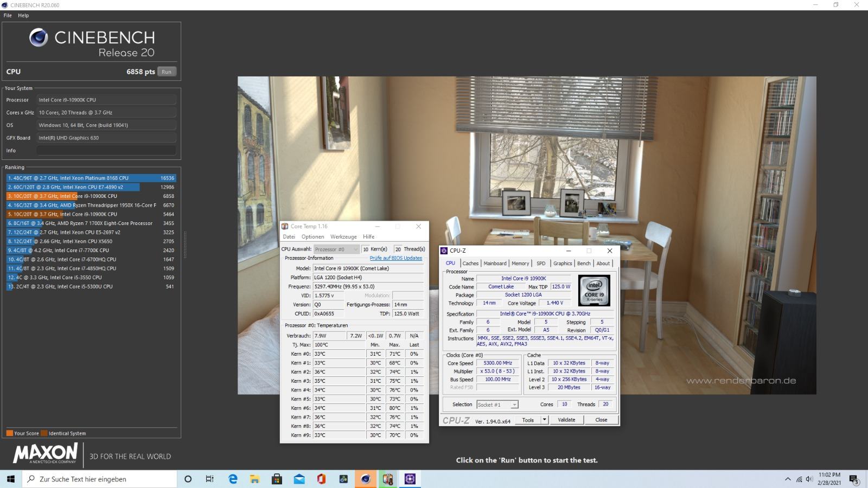Viewport: 868px width, 488px height.
Task: Click Core Temp Frequenz value field
Action: 368,286
